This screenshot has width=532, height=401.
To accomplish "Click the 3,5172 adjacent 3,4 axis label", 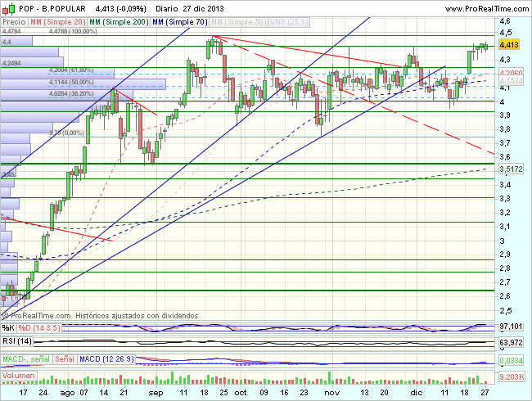I will pos(506,185).
